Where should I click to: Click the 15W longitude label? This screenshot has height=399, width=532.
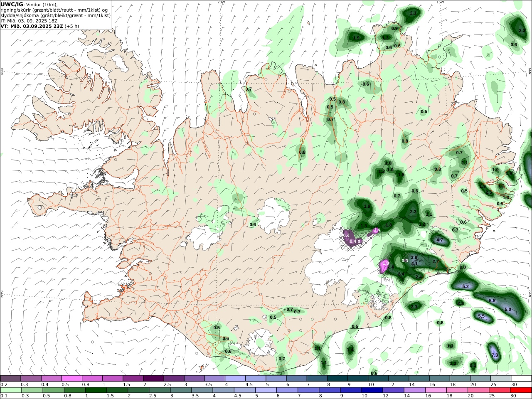440,2
